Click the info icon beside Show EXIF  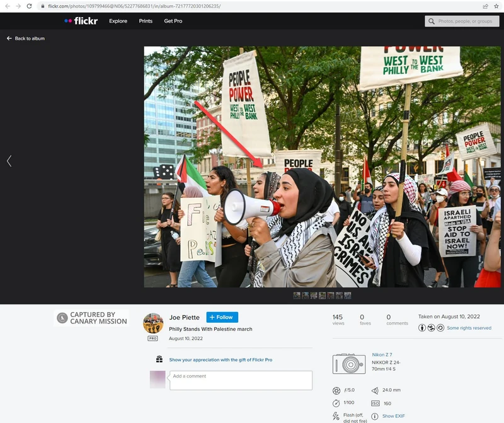point(375,416)
